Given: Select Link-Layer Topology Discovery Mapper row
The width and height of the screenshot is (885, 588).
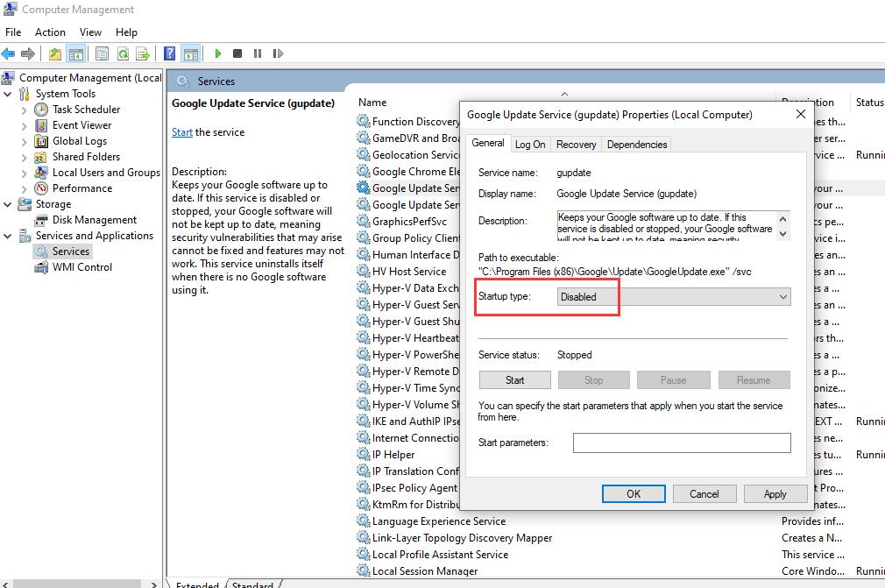Looking at the screenshot, I should pyautogui.click(x=462, y=538).
